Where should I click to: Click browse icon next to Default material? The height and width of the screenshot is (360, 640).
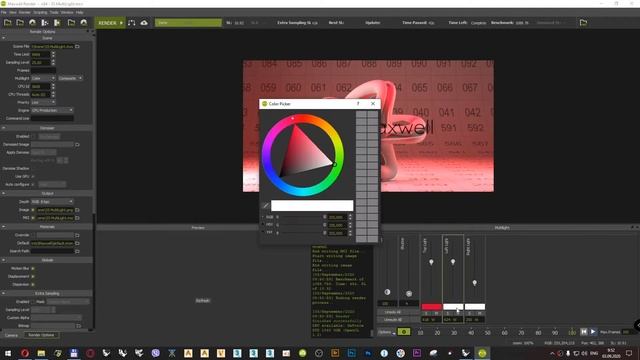click(78, 243)
